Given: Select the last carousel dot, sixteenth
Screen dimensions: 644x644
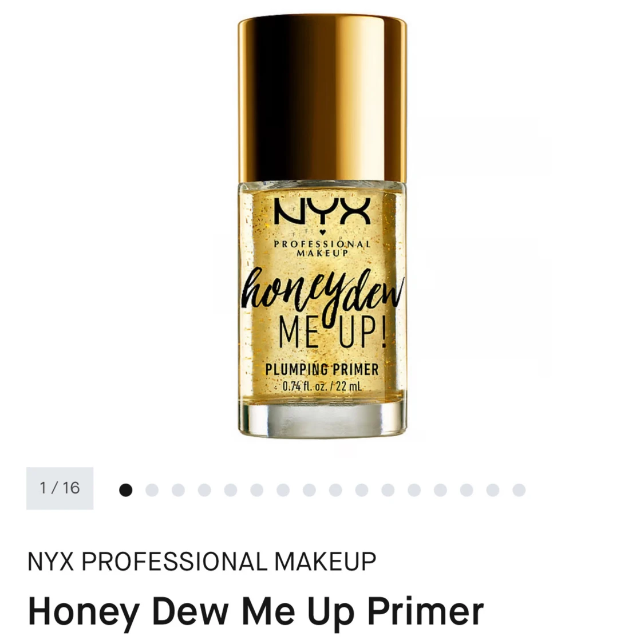Looking at the screenshot, I should (x=519, y=490).
